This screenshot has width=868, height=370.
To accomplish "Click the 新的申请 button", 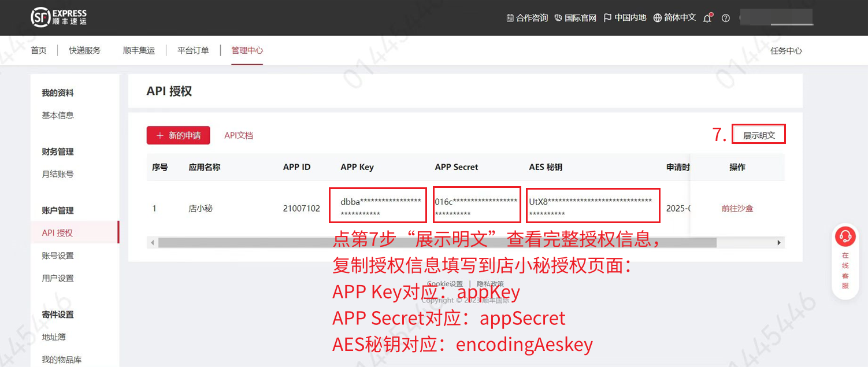I will coord(178,135).
